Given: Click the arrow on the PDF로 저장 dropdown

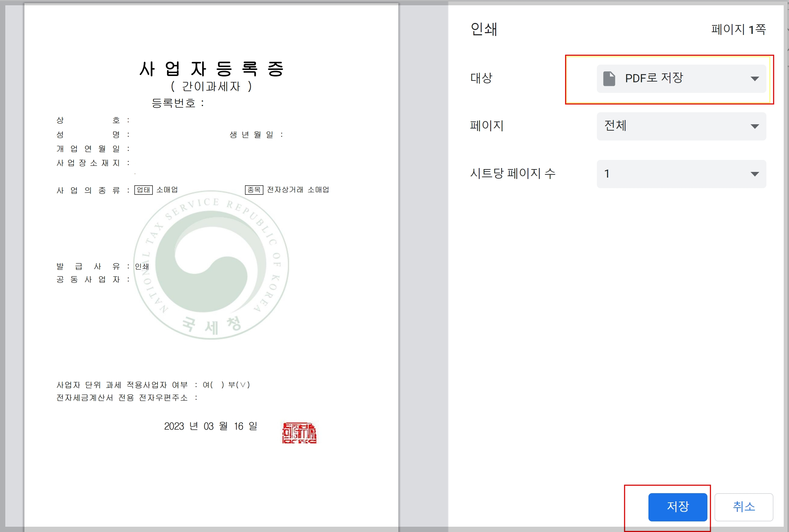Looking at the screenshot, I should coord(755,78).
